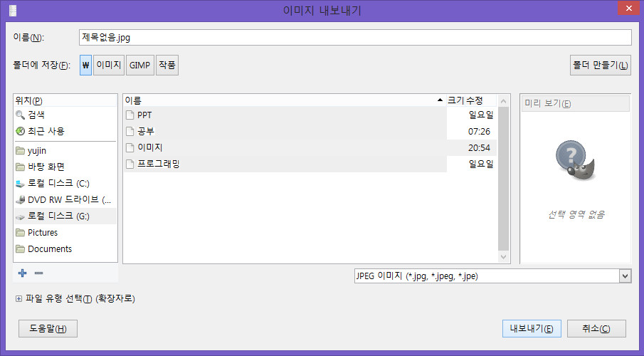Click the 바탕 화면 folder icon
The width and height of the screenshot is (644, 356).
tap(20, 167)
